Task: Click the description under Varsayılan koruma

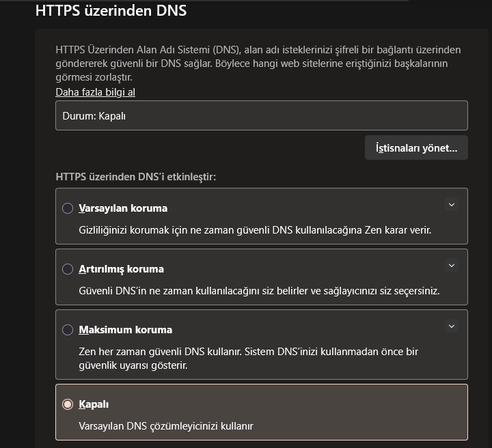Action: (255, 230)
